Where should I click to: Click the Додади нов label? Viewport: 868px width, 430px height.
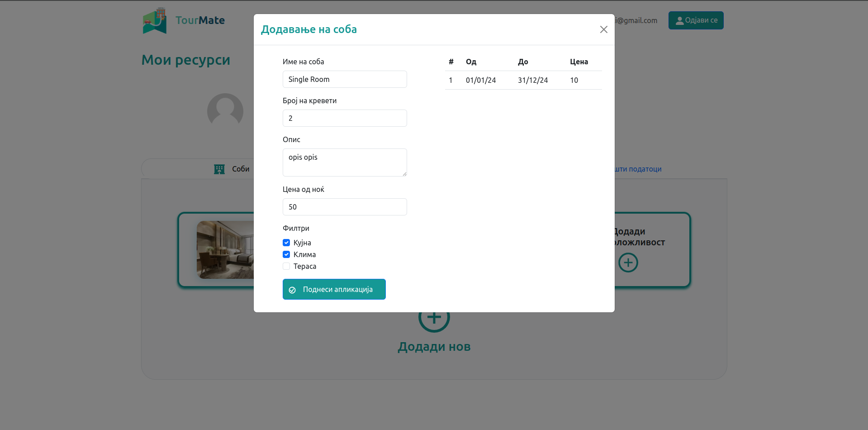[434, 347]
